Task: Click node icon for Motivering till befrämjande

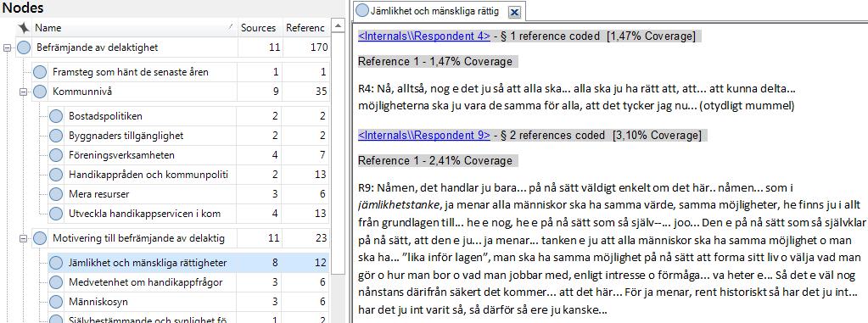Action: click(x=39, y=239)
